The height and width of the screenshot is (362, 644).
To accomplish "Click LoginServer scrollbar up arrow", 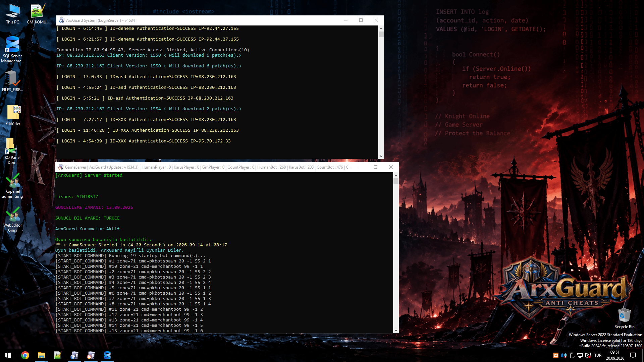I will click(381, 28).
